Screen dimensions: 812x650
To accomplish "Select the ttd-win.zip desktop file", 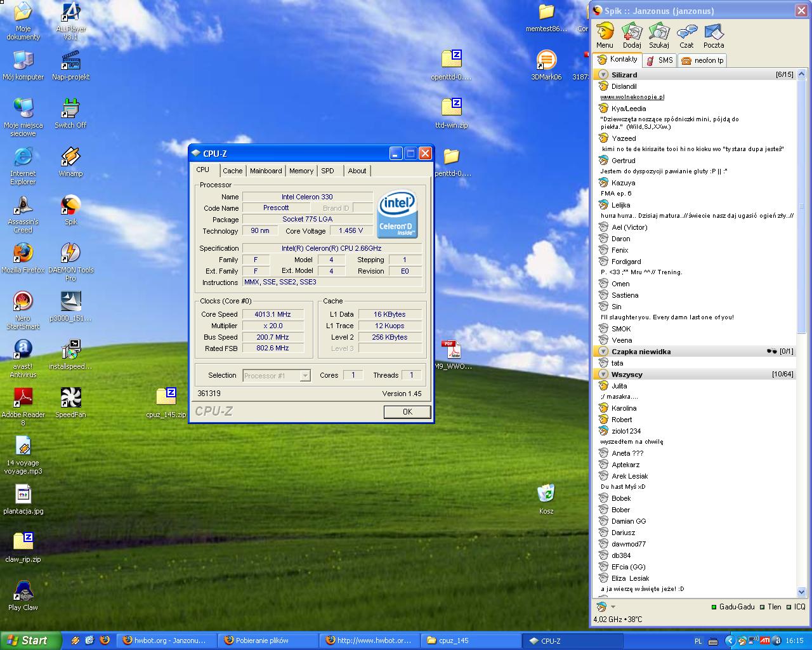I will point(452,114).
